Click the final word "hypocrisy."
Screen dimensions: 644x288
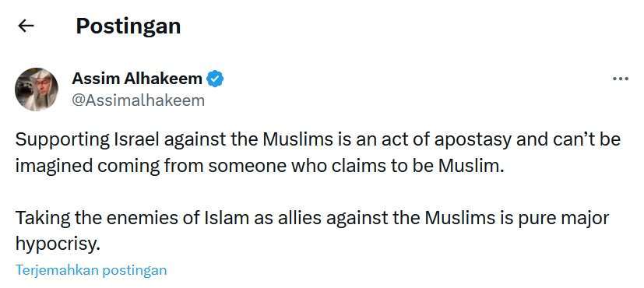[x=58, y=244]
